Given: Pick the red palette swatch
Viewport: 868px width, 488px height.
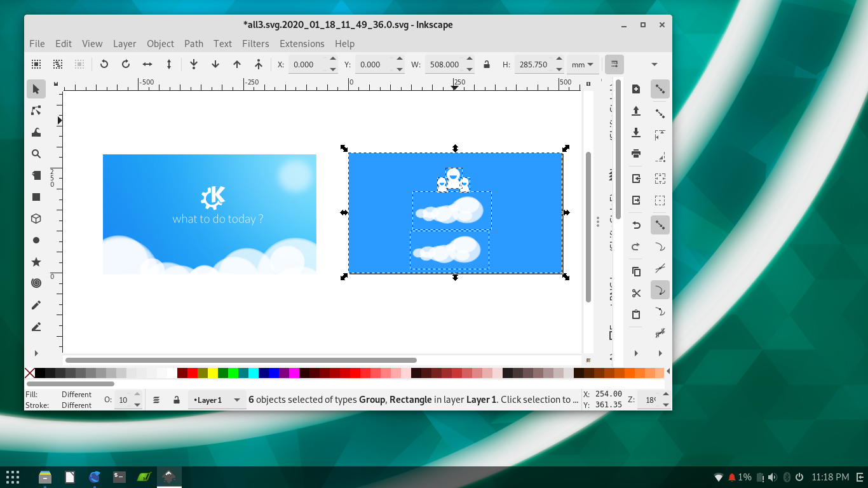Looking at the screenshot, I should (193, 373).
